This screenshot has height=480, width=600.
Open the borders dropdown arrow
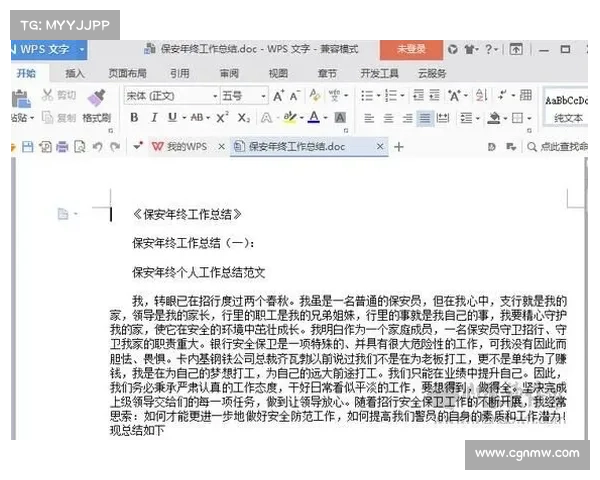point(529,118)
